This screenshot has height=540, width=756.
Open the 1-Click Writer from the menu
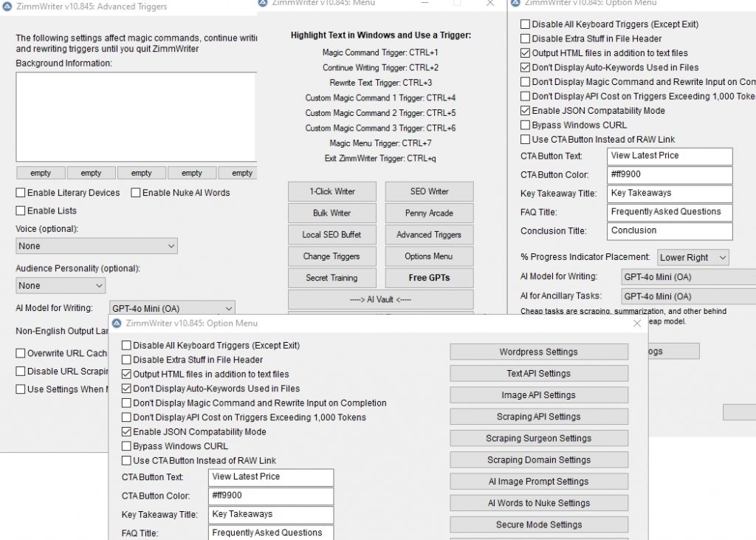pyautogui.click(x=332, y=191)
